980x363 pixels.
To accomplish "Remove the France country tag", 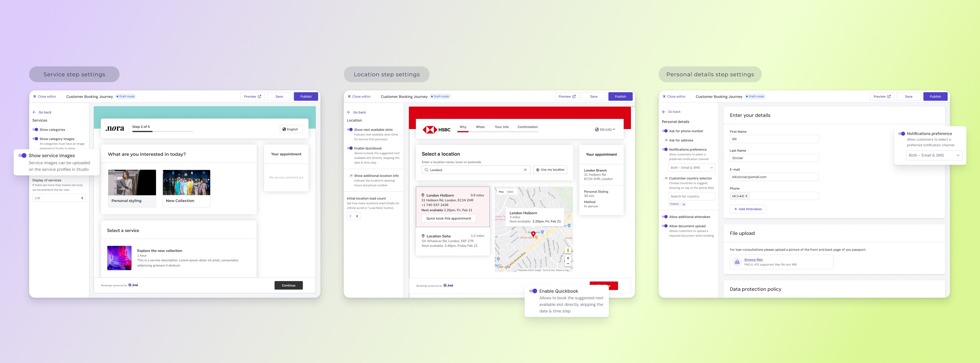I will tap(684, 205).
